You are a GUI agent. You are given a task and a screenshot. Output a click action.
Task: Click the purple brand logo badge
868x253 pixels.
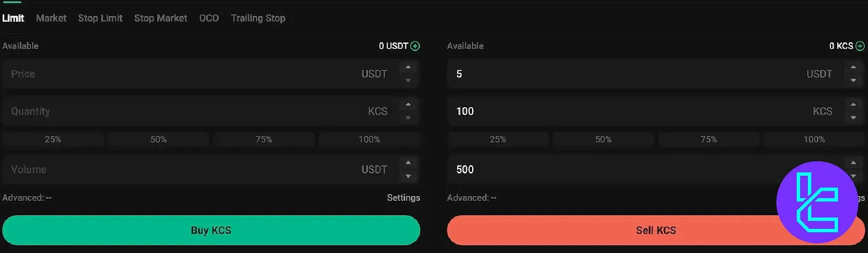817,202
